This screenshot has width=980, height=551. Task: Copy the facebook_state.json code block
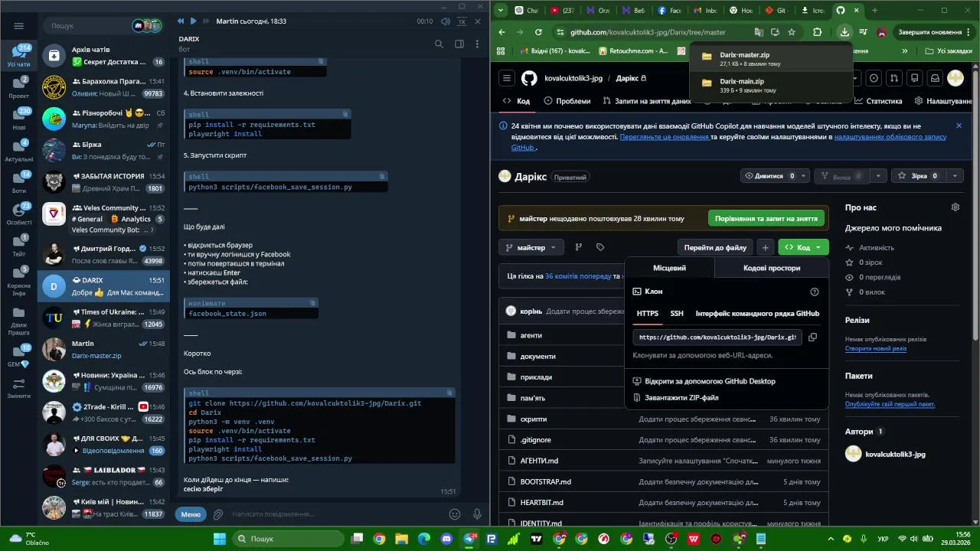click(x=312, y=303)
